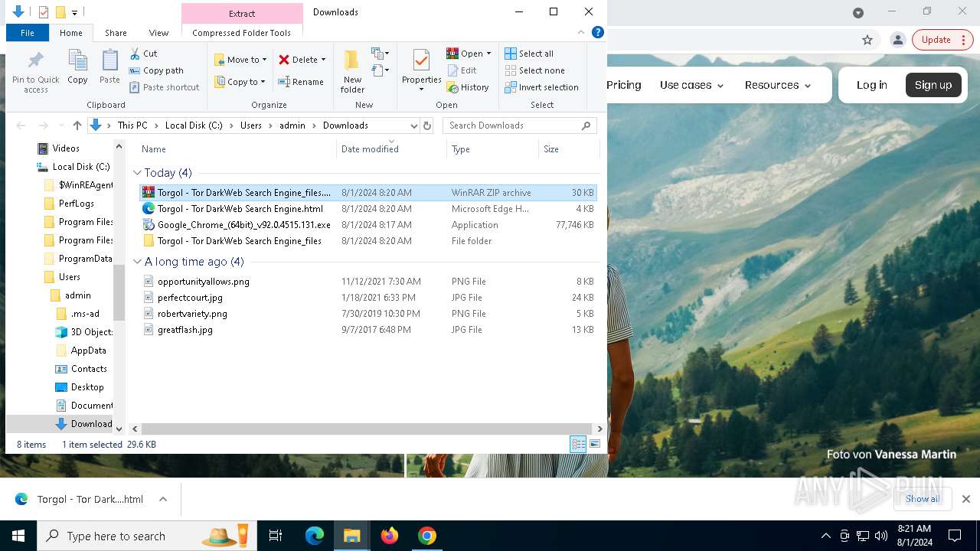Expand the Delete options dropdown
Screen dimensions: 980x551
coord(323,60)
